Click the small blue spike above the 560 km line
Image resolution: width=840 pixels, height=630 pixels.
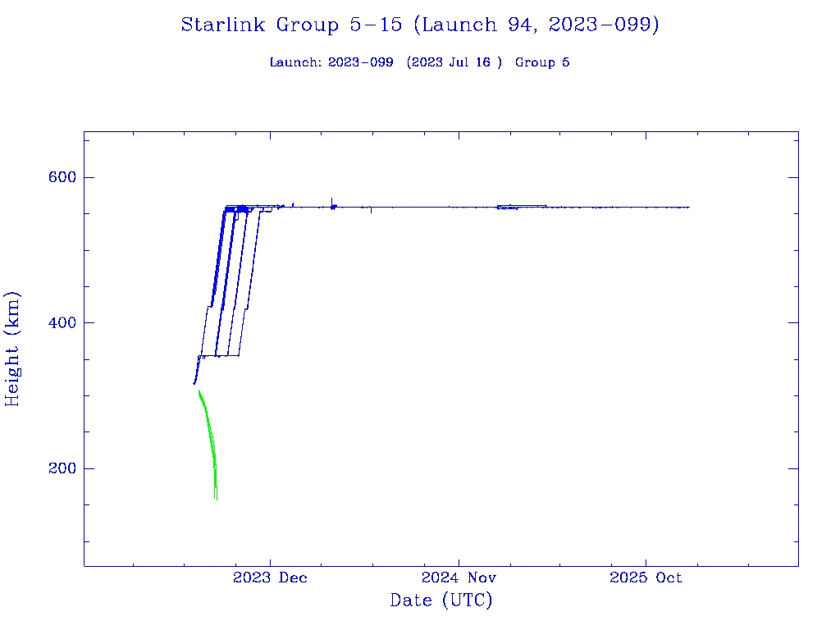click(331, 200)
